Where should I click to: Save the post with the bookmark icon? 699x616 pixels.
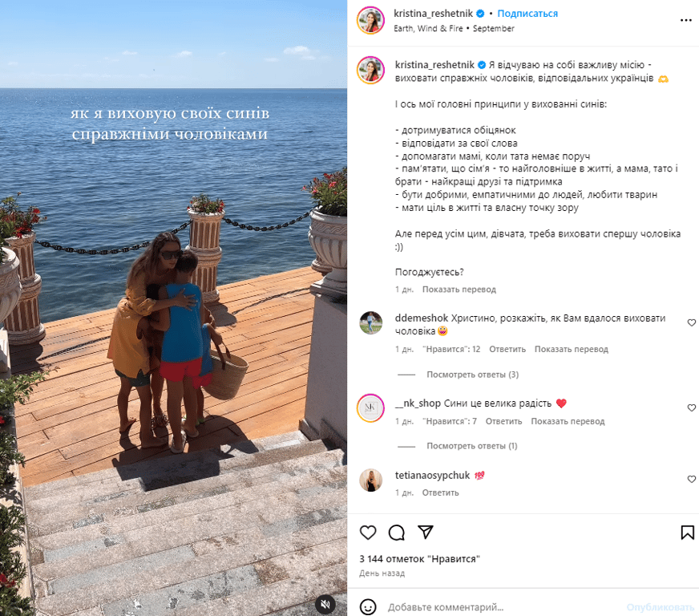point(687,532)
